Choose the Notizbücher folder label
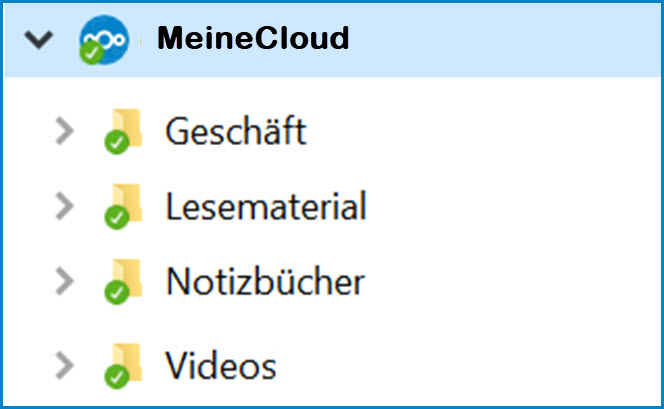This screenshot has height=409, width=664. pyautogui.click(x=265, y=281)
